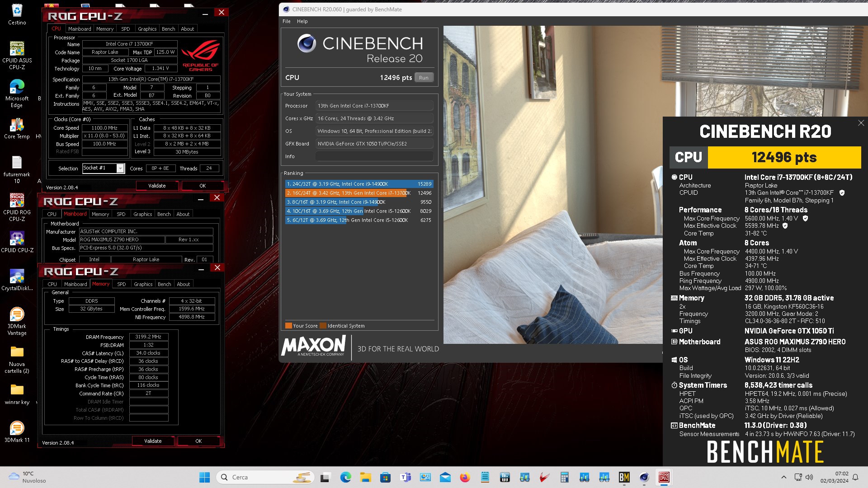This screenshot has width=868, height=488.
Task: Switch to ROG CPU-Z taskbar icon
Action: tap(664, 477)
